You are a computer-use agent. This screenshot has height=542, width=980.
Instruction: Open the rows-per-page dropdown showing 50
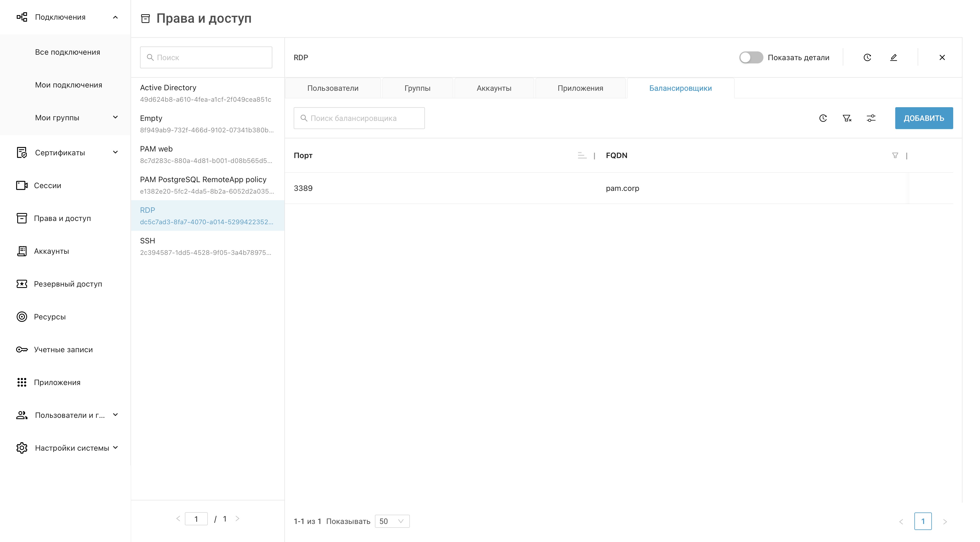click(392, 521)
